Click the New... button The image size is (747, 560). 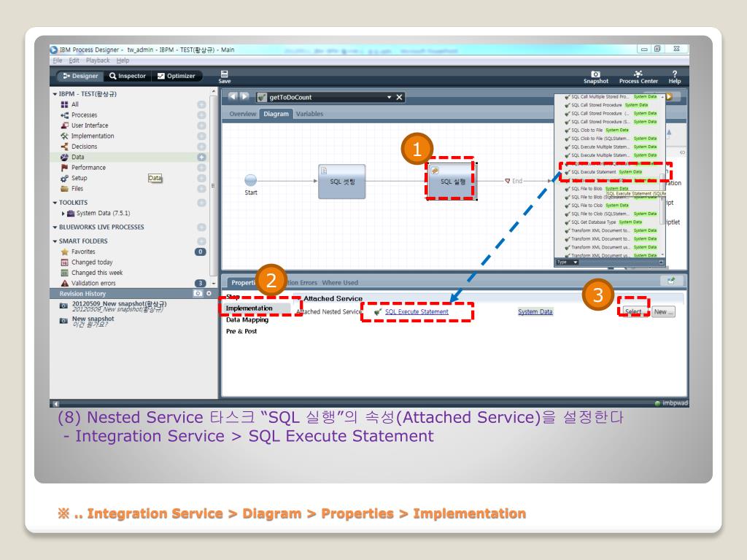click(662, 312)
